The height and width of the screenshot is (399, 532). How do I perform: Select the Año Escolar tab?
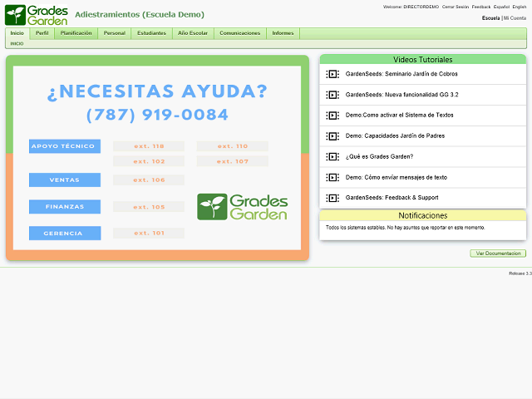(x=193, y=33)
